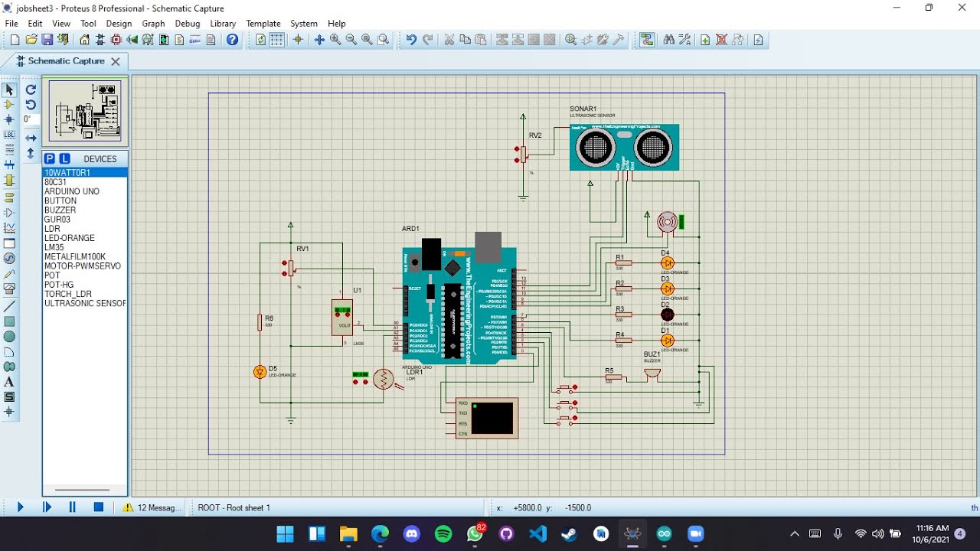Click the rotation angle input field
This screenshot has height=551, width=980.
[x=30, y=119]
